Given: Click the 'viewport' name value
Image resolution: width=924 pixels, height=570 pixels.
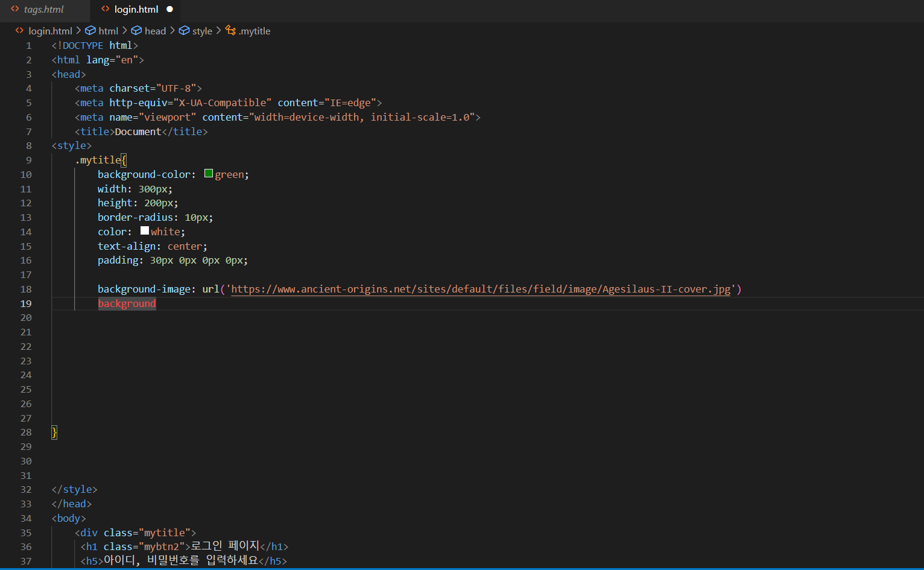Looking at the screenshot, I should 168,117.
